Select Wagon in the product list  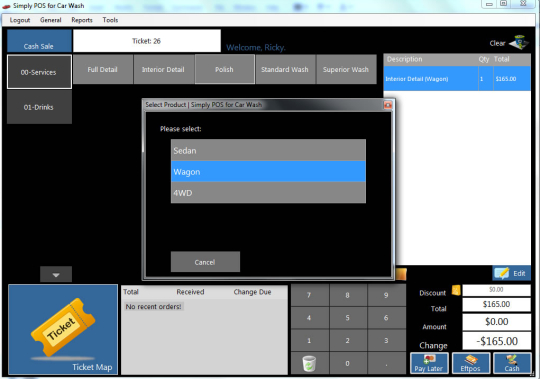tap(268, 171)
